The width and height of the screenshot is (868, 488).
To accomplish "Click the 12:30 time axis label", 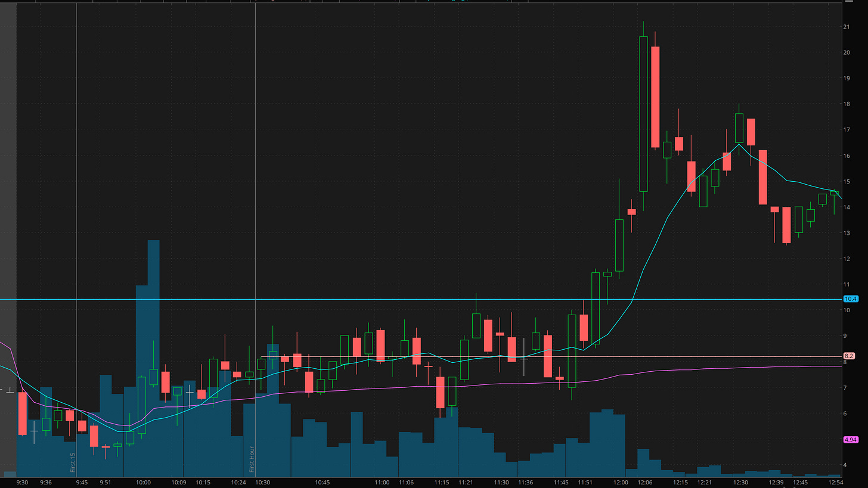I will [740, 483].
